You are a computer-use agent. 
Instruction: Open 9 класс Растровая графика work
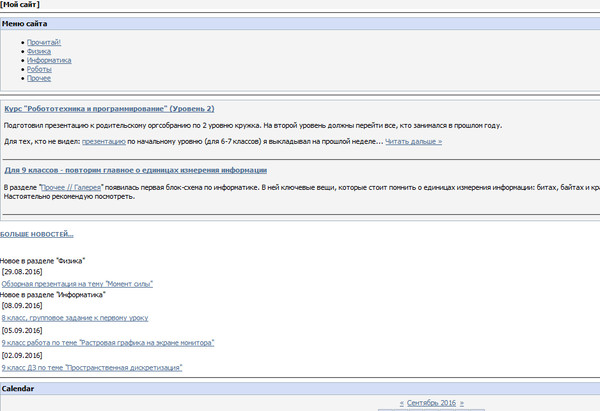click(x=108, y=343)
